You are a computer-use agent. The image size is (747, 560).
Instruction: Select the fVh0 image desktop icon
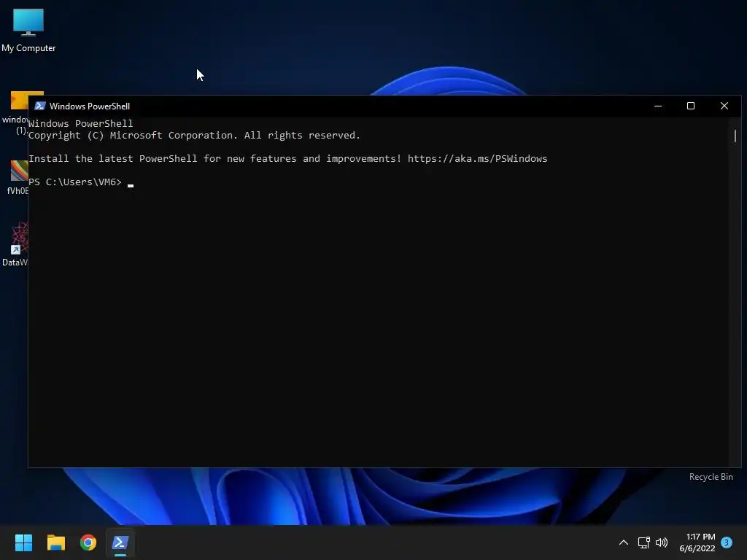click(x=18, y=177)
